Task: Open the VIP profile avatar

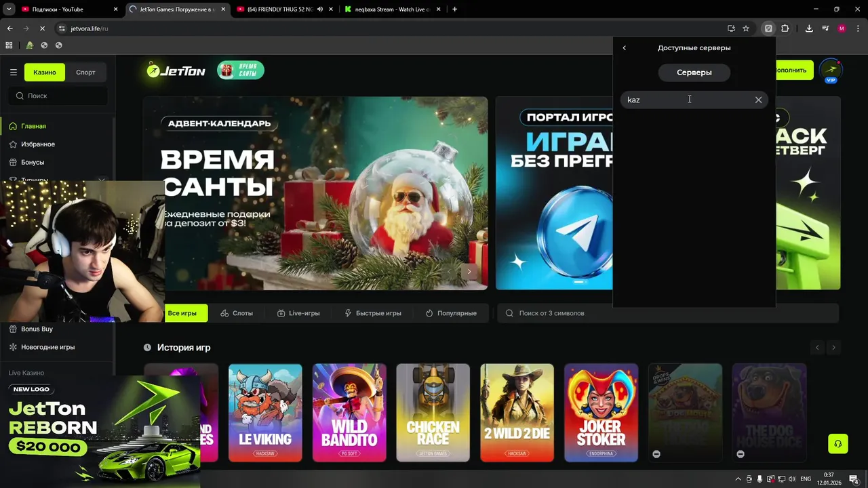Action: click(x=831, y=70)
